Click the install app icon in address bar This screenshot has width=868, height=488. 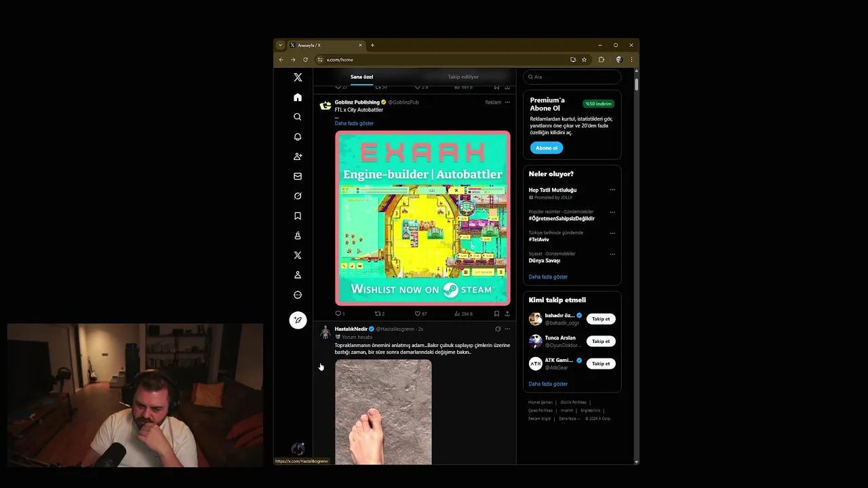pyautogui.click(x=573, y=60)
